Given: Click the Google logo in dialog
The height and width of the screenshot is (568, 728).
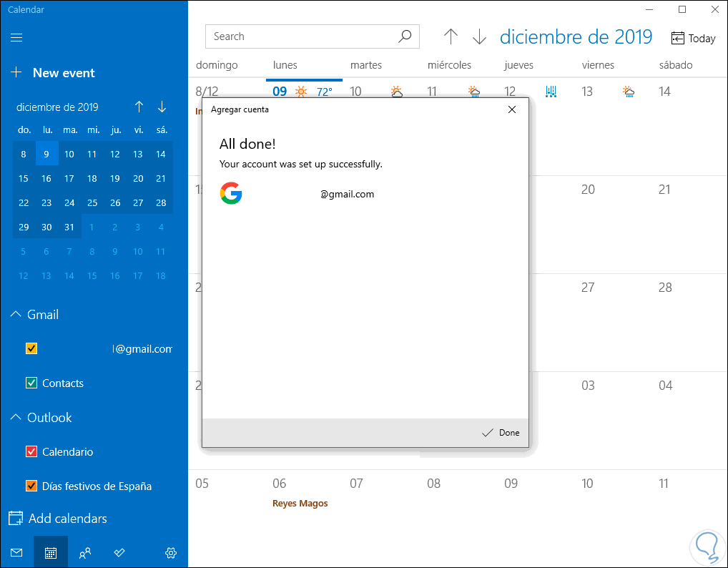Looking at the screenshot, I should [x=231, y=194].
